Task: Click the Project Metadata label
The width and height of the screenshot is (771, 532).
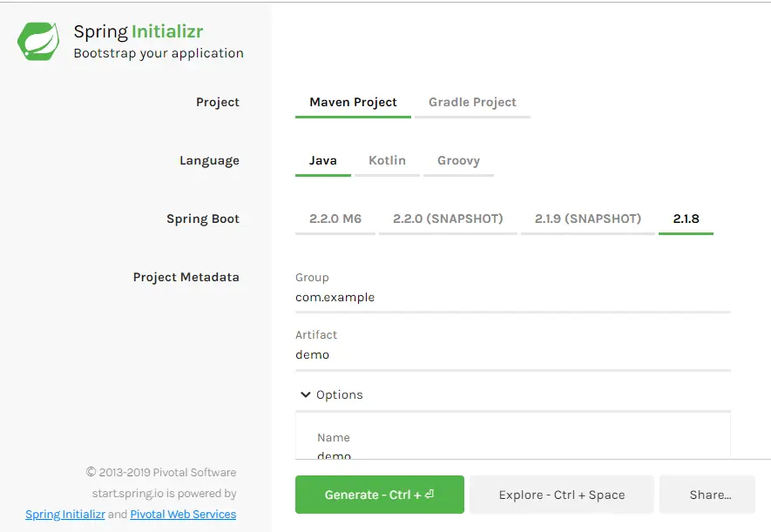Action: point(186,277)
